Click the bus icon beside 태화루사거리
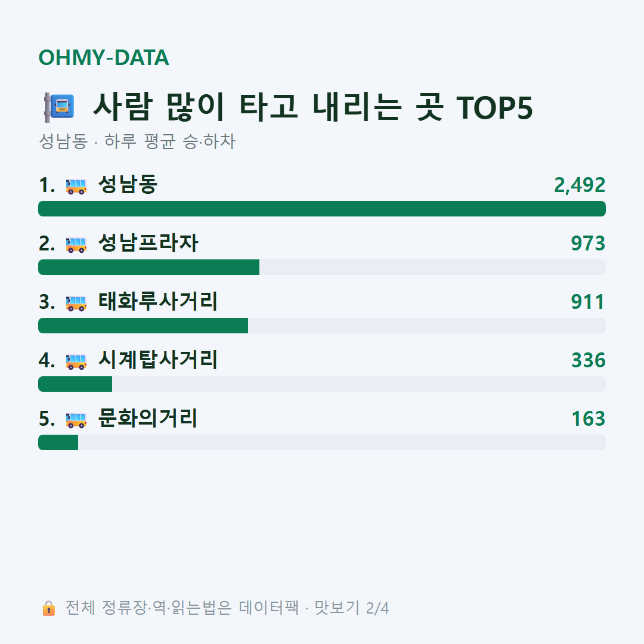 click(x=76, y=303)
